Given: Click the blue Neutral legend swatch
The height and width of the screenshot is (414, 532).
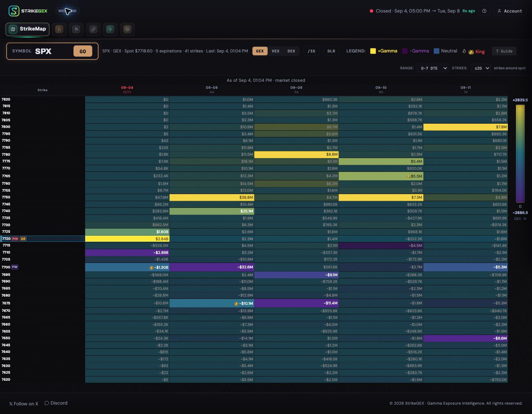Looking at the screenshot, I should click(436, 51).
